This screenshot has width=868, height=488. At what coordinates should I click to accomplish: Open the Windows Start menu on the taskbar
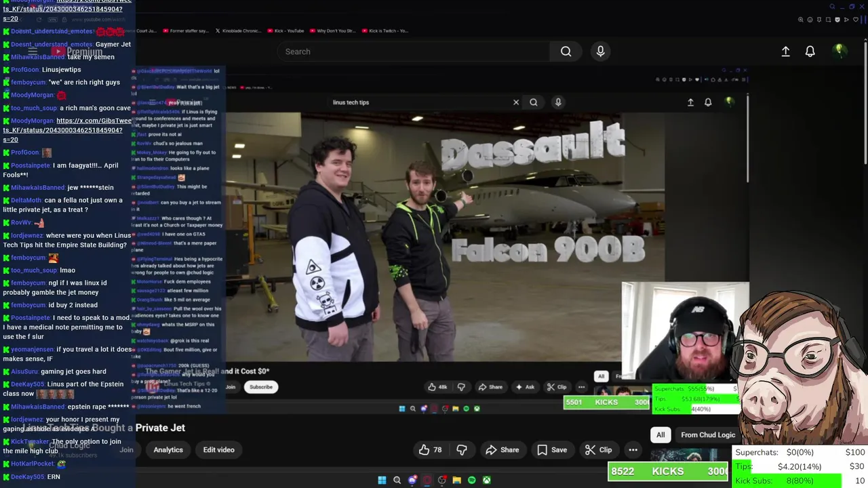tap(382, 481)
